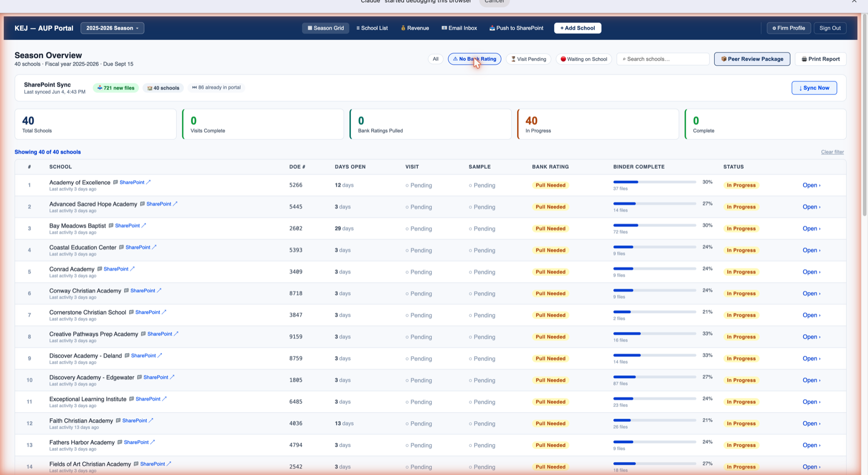Open SharePoint link for Conway Christian Academy
868x475 pixels.
click(142, 291)
